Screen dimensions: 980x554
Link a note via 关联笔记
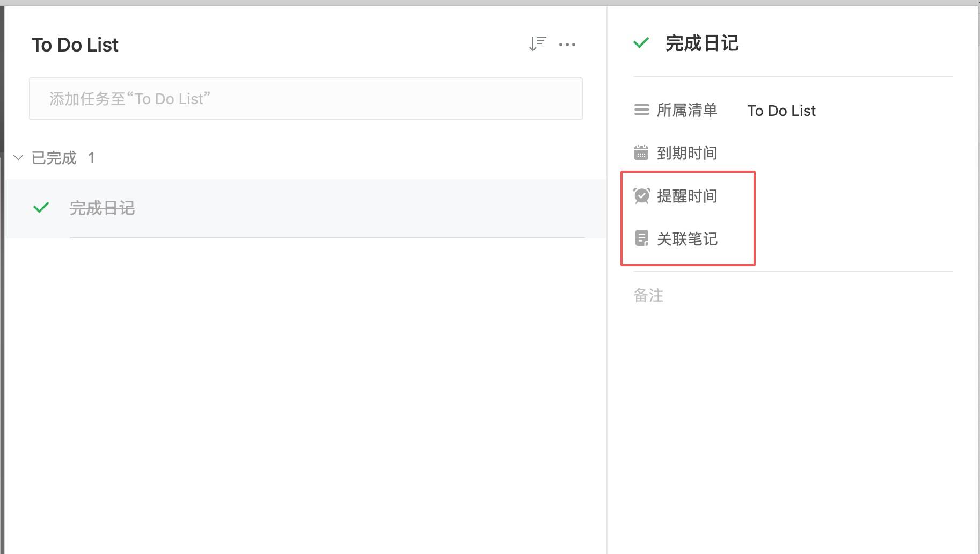687,239
